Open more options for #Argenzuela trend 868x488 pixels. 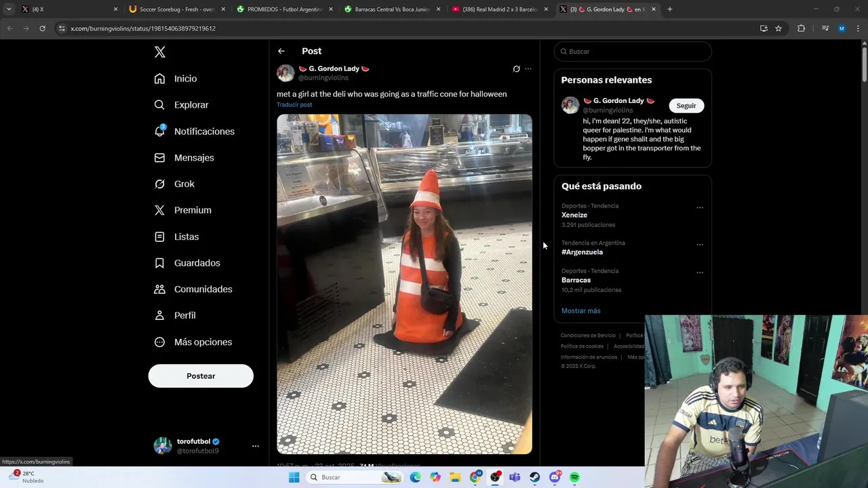point(700,245)
